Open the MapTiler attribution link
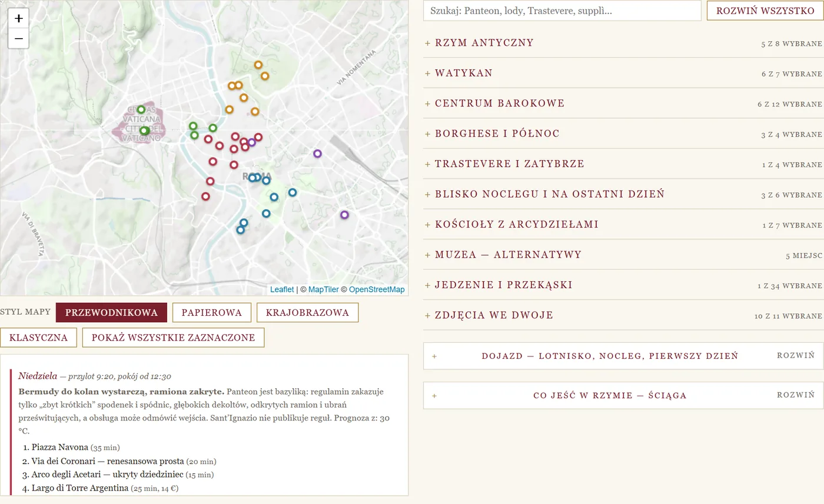The image size is (824, 504). pos(324,289)
